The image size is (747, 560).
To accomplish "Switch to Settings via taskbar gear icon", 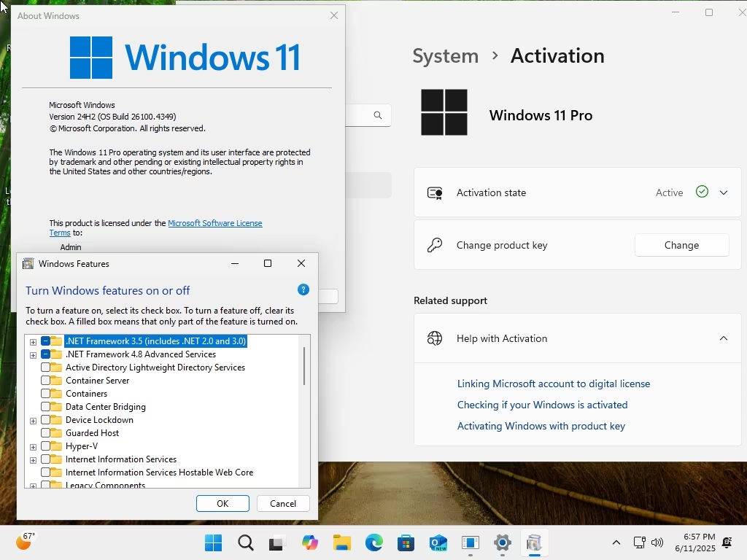I will [503, 542].
